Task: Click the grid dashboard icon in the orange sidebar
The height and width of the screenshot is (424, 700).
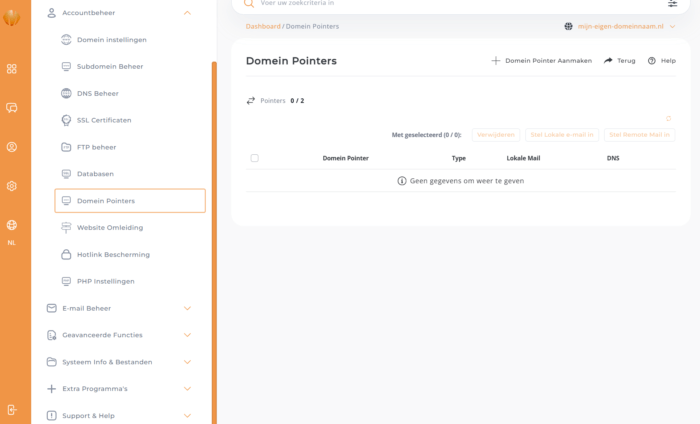Action: click(12, 69)
